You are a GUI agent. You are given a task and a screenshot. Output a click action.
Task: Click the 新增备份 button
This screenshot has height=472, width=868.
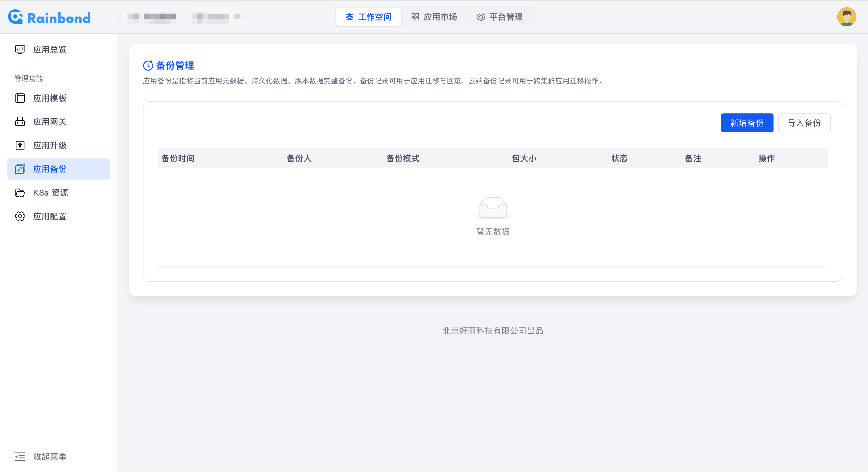pyautogui.click(x=747, y=123)
